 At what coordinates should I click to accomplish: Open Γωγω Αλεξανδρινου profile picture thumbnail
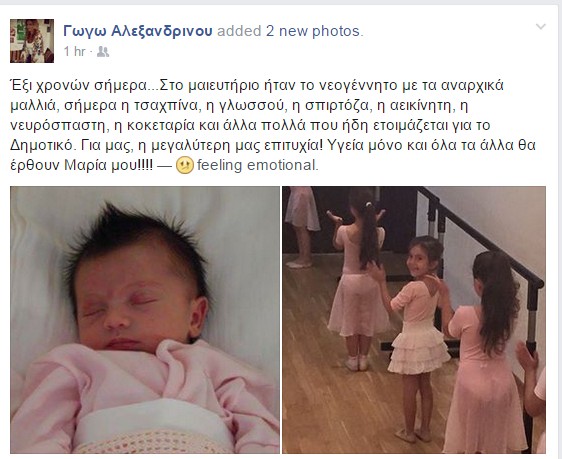coord(32,41)
